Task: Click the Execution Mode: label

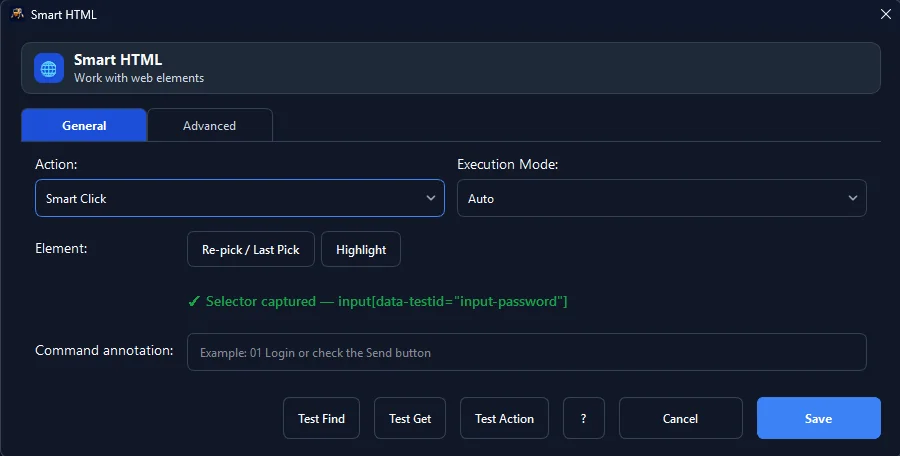Action: coord(507,164)
